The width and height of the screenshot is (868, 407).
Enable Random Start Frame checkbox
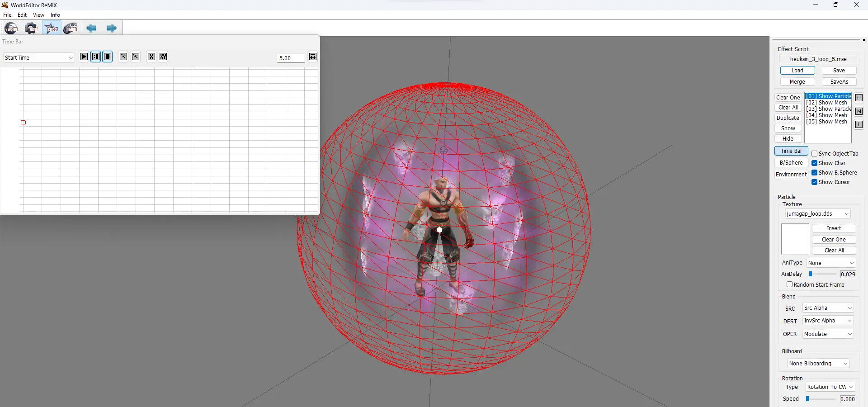click(789, 284)
